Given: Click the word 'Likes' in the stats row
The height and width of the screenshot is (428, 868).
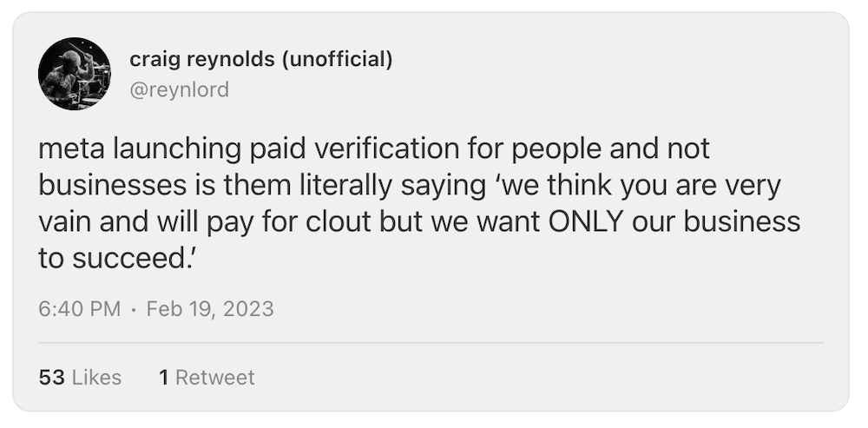Looking at the screenshot, I should pyautogui.click(x=96, y=378).
